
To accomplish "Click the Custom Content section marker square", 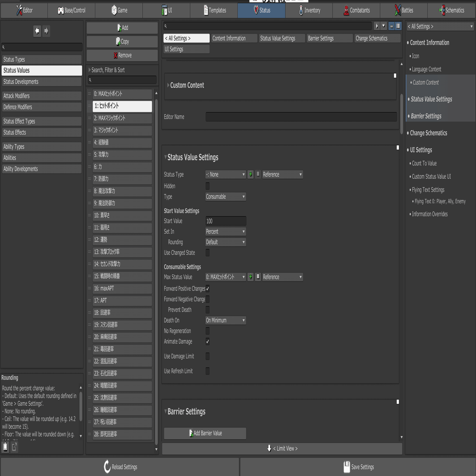I will tap(395, 76).
